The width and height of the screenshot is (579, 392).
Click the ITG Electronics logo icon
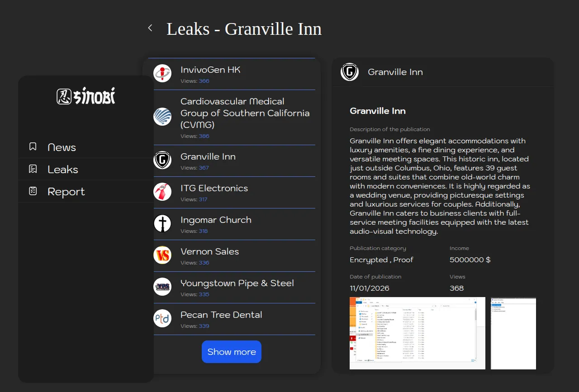(x=162, y=192)
